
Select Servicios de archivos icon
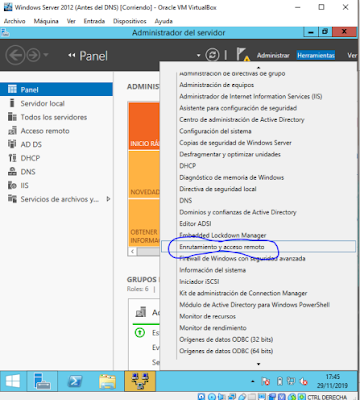12,199
